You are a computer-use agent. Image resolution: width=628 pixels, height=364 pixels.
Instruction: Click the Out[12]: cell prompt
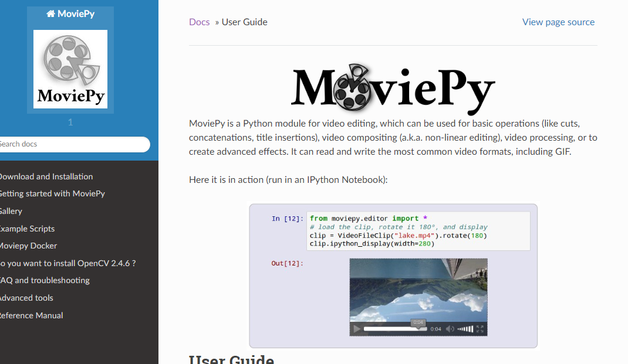287,263
